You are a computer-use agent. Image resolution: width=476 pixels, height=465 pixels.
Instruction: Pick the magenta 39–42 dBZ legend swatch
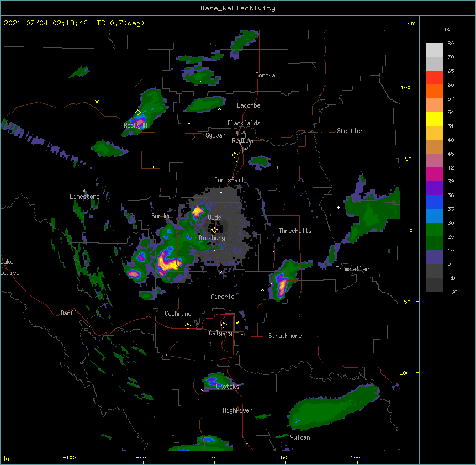pos(434,174)
